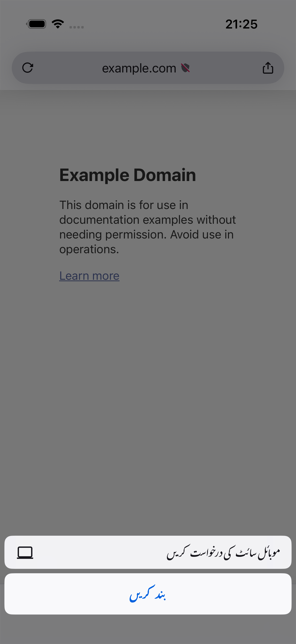Tap the 'This domain is for use' paragraph
This screenshot has width=296, height=644.
coord(147,227)
